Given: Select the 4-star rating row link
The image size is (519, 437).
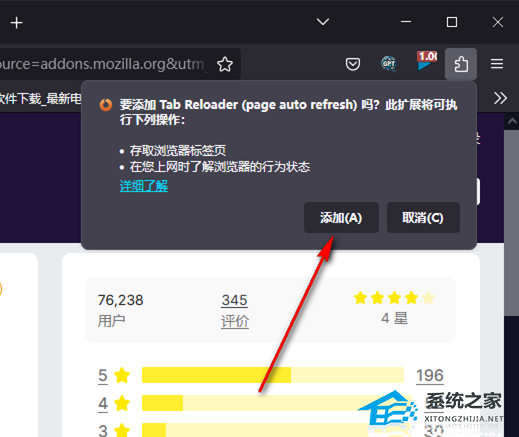Looking at the screenshot, I should pos(114,403).
